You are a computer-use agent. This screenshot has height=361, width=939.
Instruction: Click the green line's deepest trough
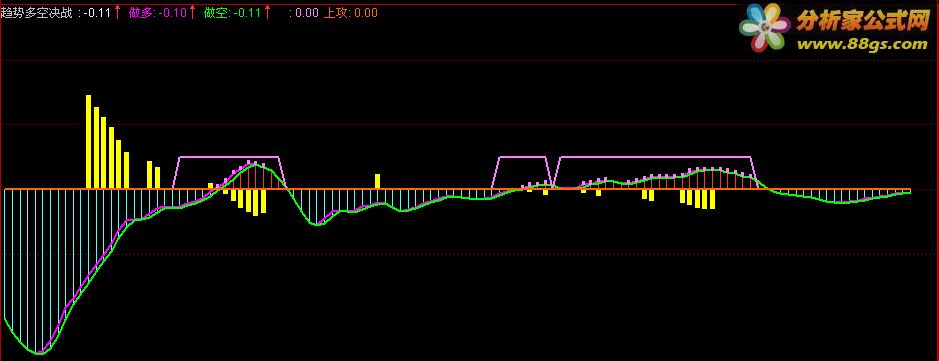[40, 353]
